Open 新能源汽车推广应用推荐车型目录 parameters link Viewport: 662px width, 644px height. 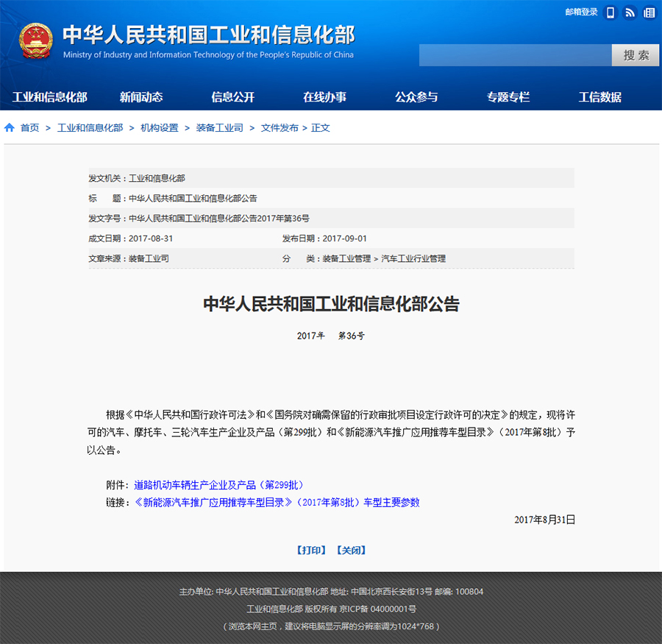[x=277, y=502]
